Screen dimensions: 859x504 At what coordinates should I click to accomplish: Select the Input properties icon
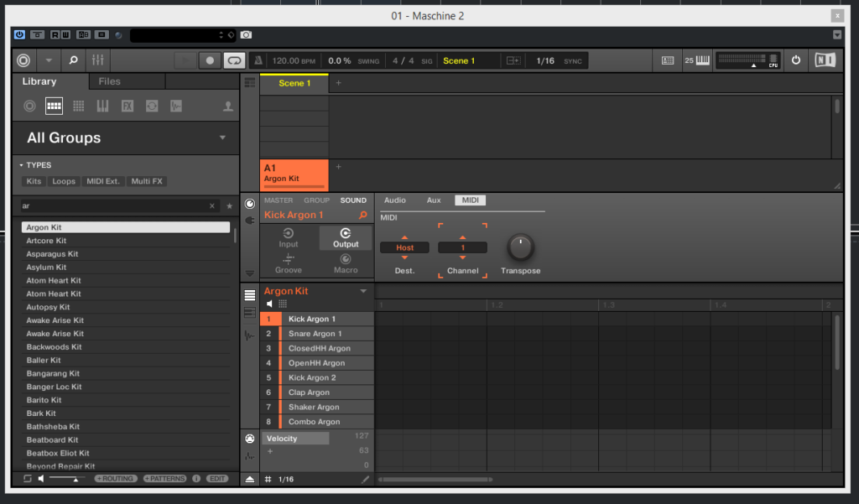pos(289,238)
